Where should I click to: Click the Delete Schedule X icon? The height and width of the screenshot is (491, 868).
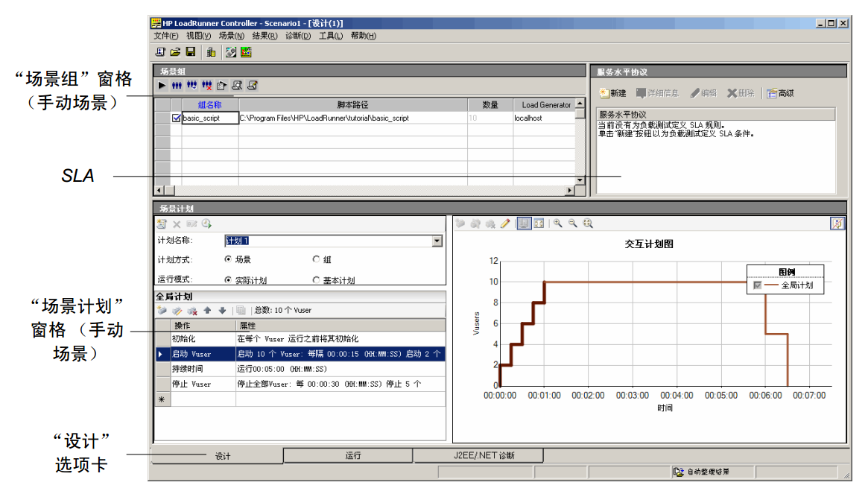(x=177, y=224)
